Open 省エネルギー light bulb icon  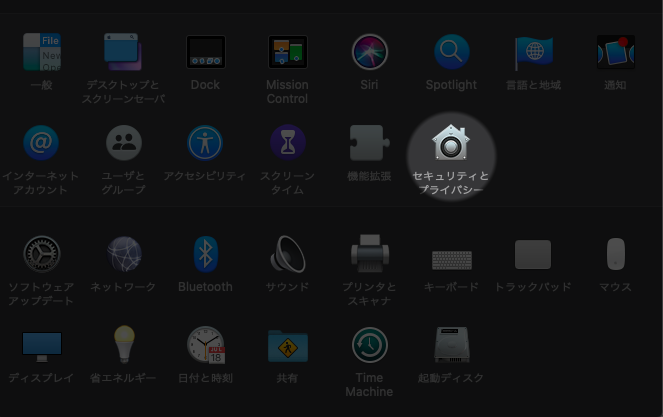pos(124,344)
